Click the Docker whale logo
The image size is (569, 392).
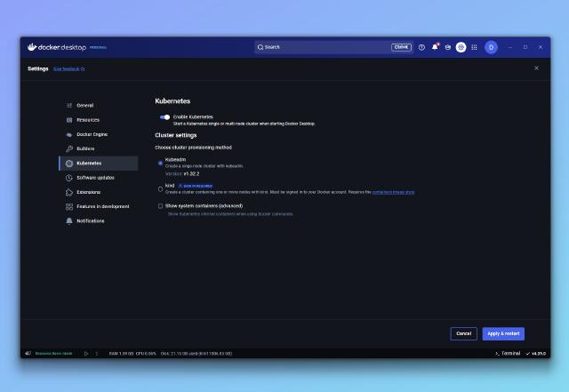tap(32, 47)
